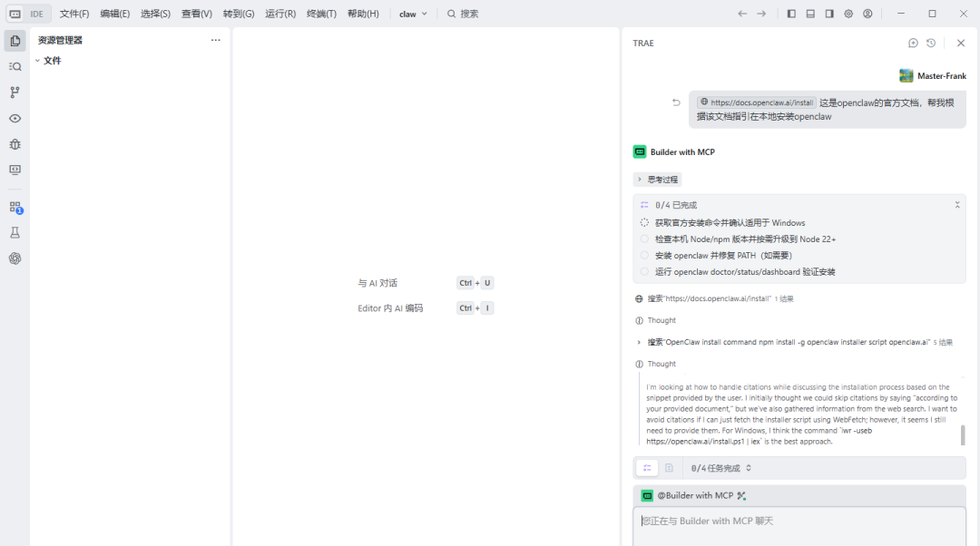Screen dimensions: 980x546
Task: Open the explorer more actions ellipsis
Action: tap(216, 40)
